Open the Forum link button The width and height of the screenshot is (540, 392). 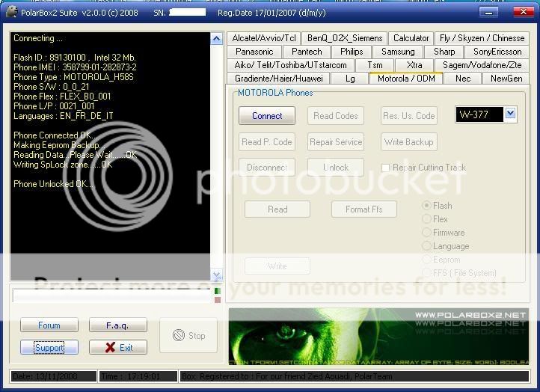click(49, 325)
